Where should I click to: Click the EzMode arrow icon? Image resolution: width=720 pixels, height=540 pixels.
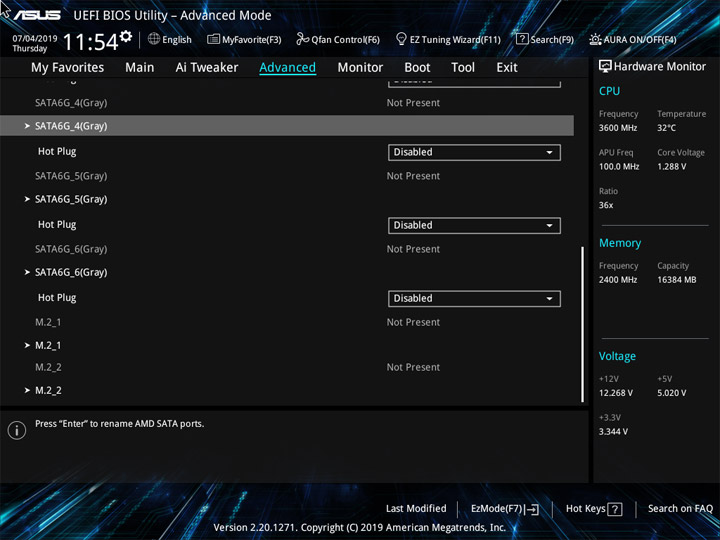(x=531, y=509)
